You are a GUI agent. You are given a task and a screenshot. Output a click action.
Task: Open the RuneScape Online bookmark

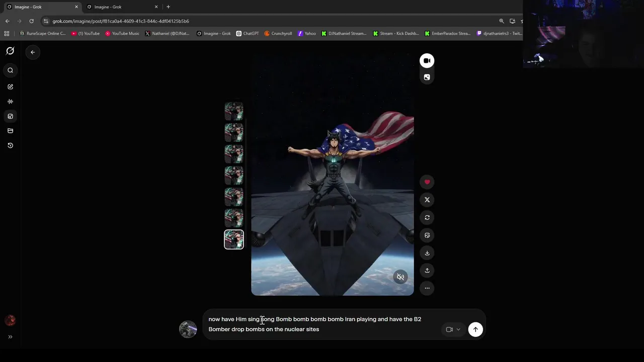tap(42, 34)
